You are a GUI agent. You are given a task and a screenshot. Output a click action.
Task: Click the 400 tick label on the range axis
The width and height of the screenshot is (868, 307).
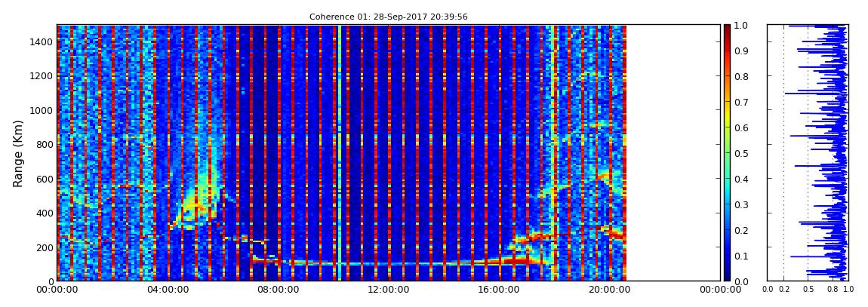point(45,213)
